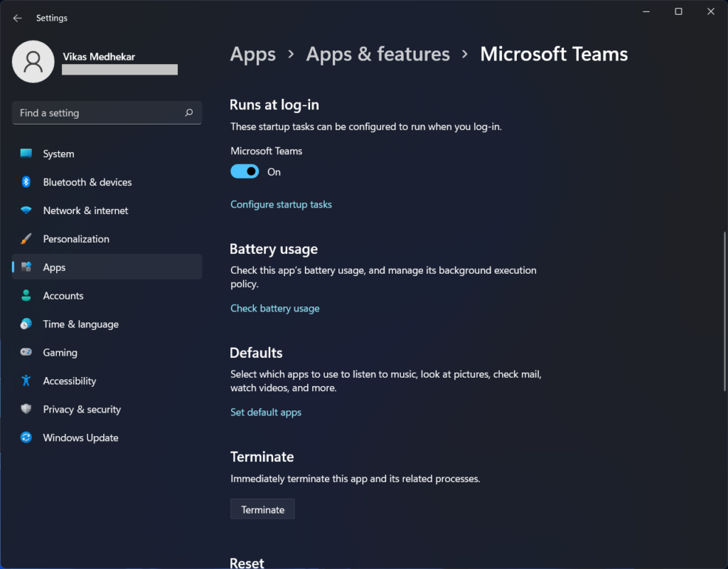Close the Settings window
Image resolution: width=728 pixels, height=569 pixels.
711,11
